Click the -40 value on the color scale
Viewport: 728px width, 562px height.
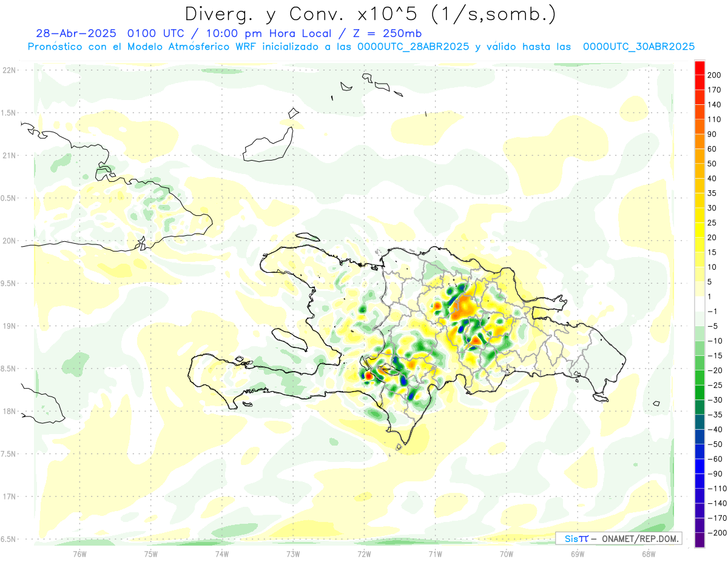pyautogui.click(x=716, y=430)
